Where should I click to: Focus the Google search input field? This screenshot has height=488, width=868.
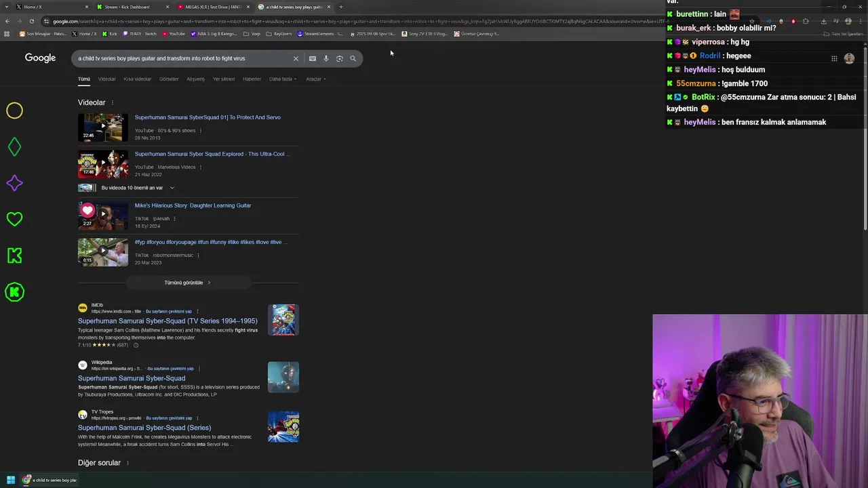click(183, 58)
